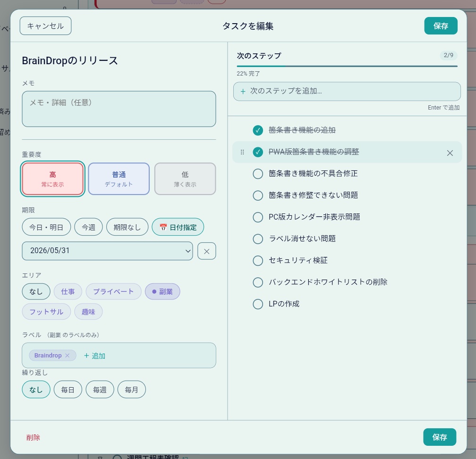Click the plus icon in next step field
476x459 pixels.
(243, 92)
